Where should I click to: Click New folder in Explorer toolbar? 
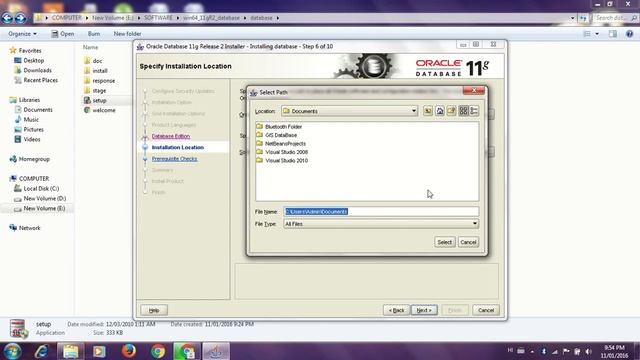(127, 34)
